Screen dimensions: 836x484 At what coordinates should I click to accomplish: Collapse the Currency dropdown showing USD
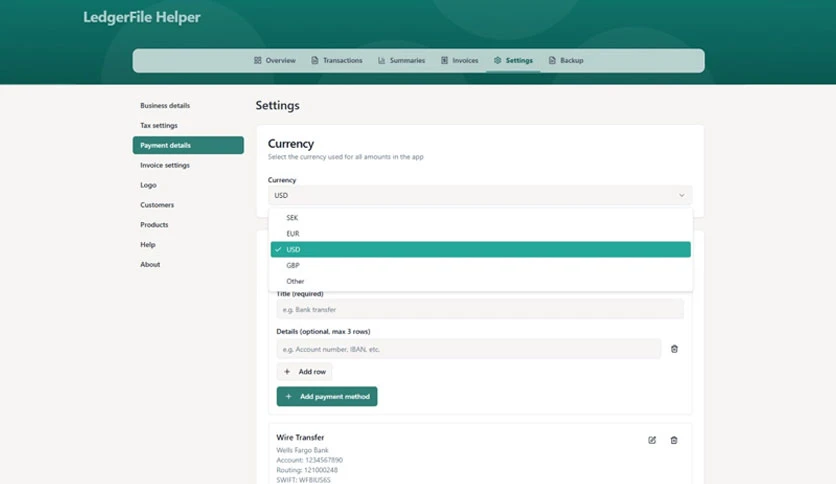click(x=480, y=195)
